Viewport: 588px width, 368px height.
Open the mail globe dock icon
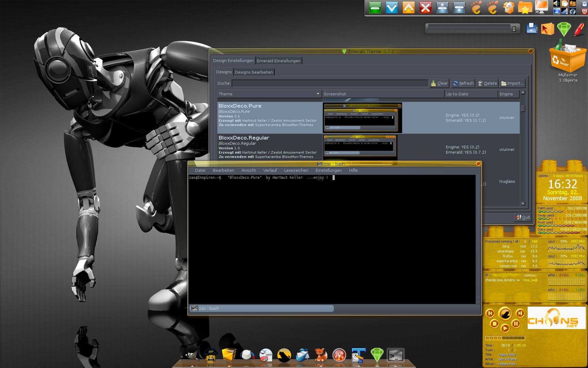(x=303, y=355)
